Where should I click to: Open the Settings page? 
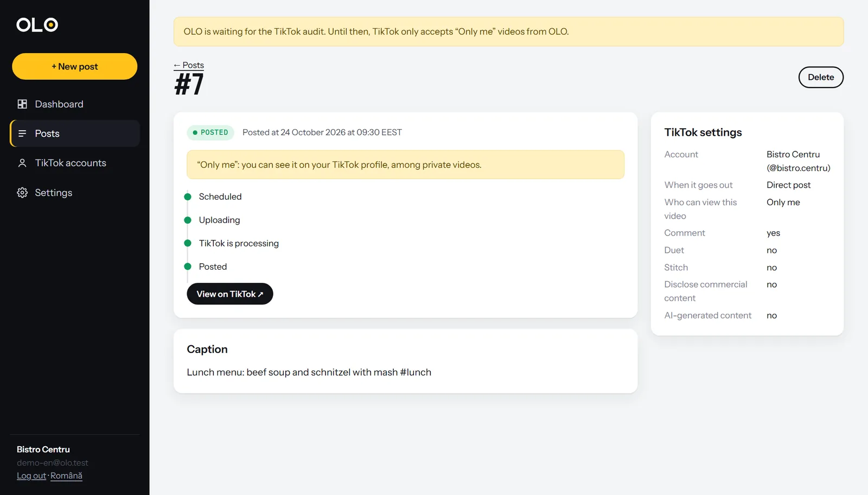tap(75, 193)
